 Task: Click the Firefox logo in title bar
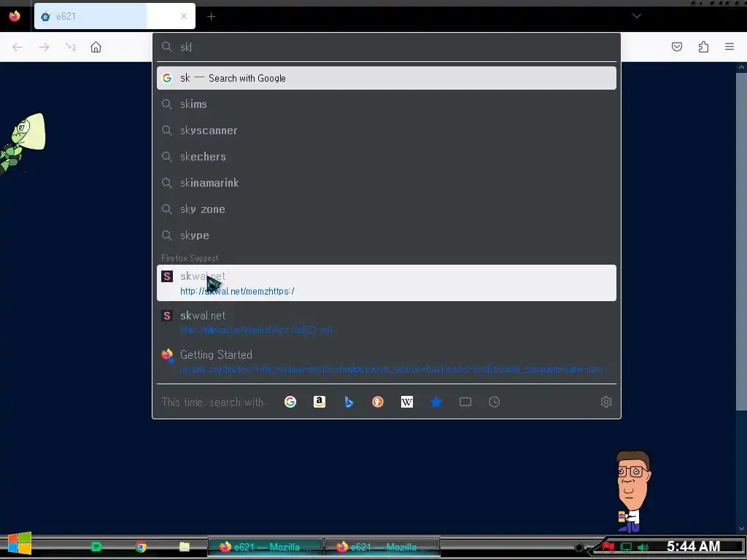15,16
